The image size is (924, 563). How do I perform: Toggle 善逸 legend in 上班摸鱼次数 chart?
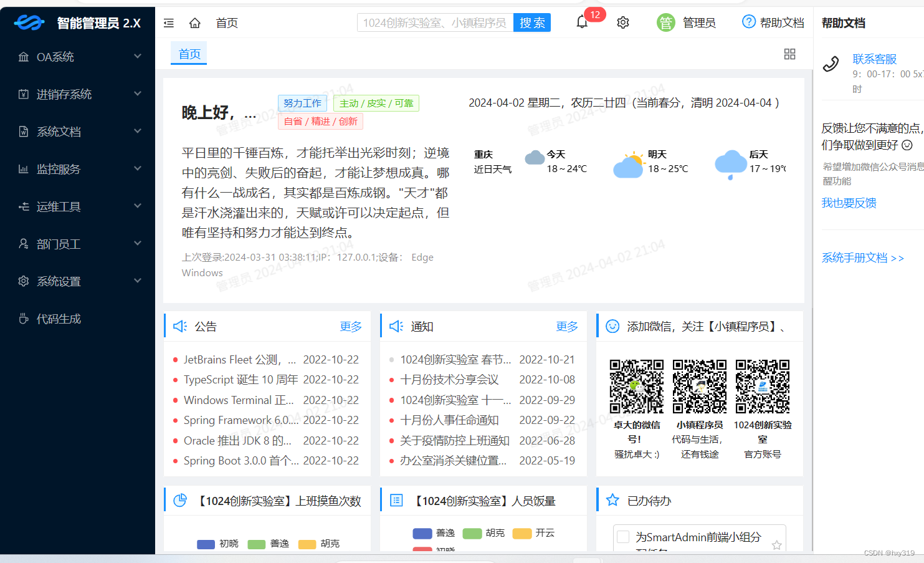[269, 544]
